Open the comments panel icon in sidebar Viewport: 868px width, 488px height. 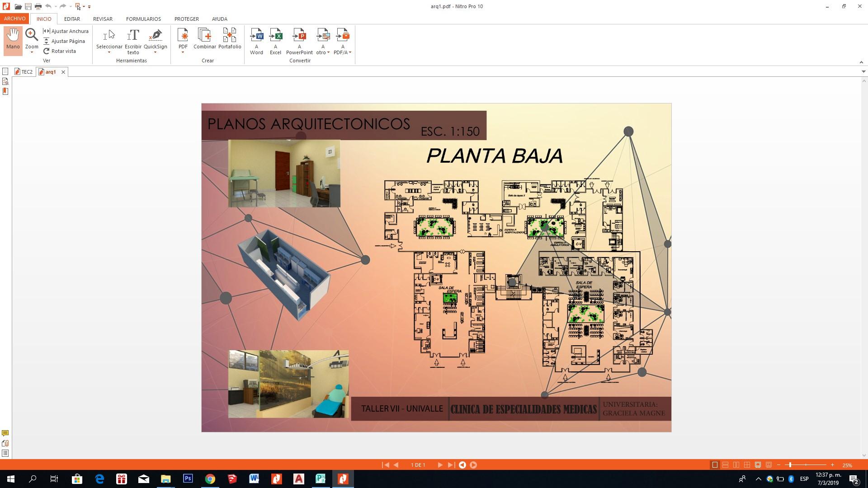[5, 433]
